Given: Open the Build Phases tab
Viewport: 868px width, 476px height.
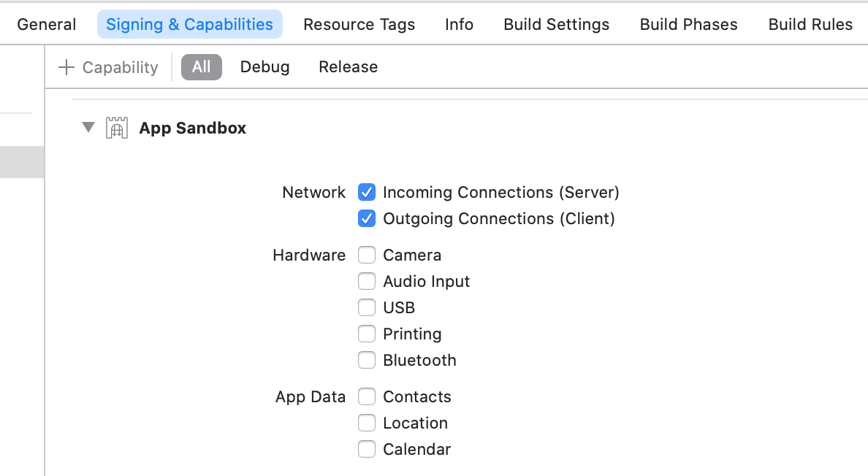Looking at the screenshot, I should 688,24.
